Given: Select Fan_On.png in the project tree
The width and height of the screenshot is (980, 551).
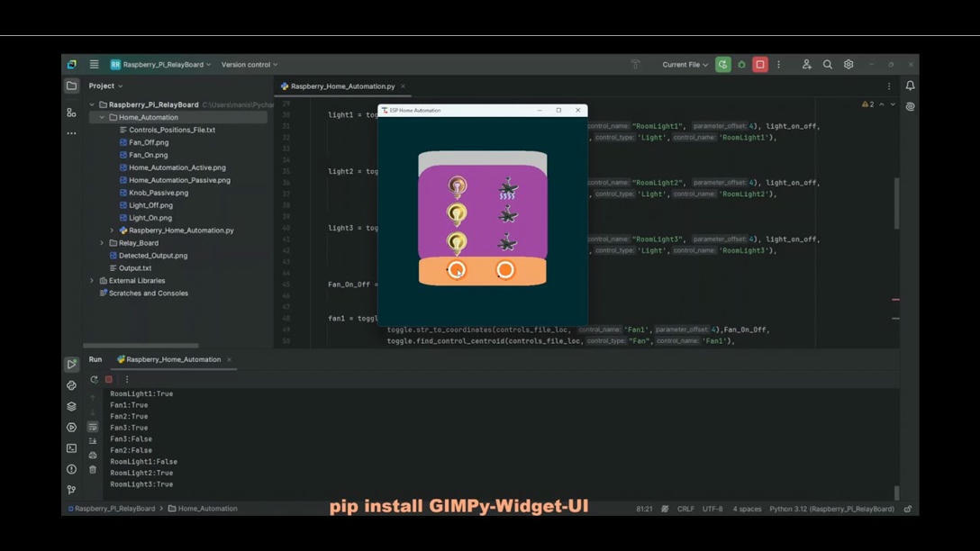Looking at the screenshot, I should 148,154.
